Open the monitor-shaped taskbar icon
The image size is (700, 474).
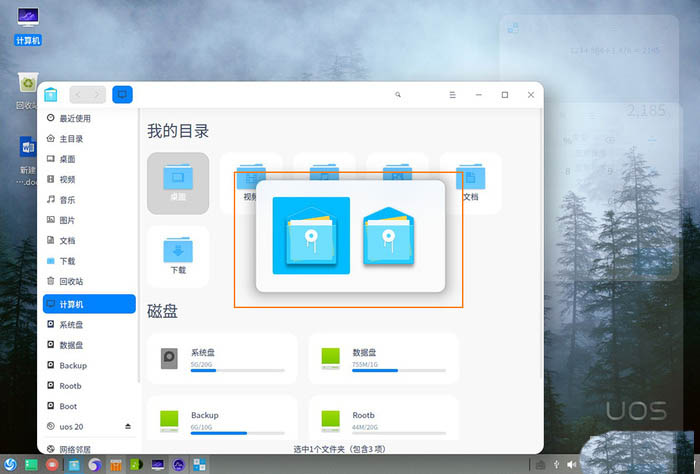pyautogui.click(x=158, y=465)
